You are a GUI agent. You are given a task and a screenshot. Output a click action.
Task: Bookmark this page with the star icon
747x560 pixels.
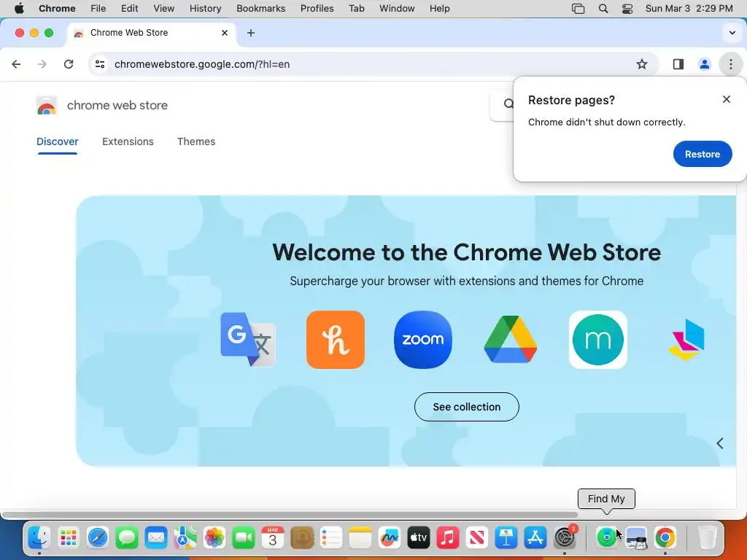pos(642,64)
